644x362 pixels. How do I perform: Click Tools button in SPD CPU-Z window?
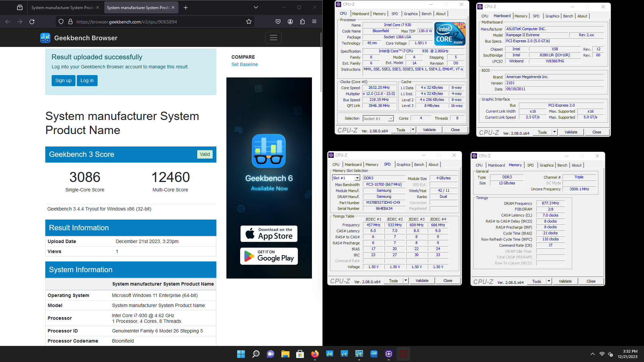(393, 281)
